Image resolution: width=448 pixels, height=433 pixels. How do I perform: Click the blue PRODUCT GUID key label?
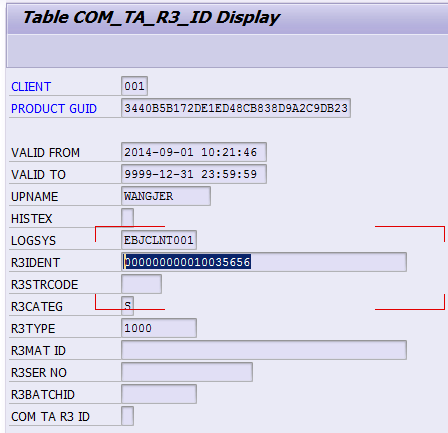pos(54,109)
